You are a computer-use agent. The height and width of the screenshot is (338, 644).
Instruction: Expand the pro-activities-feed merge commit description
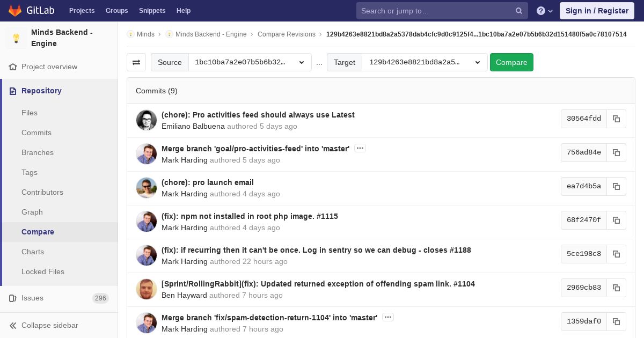[360, 149]
